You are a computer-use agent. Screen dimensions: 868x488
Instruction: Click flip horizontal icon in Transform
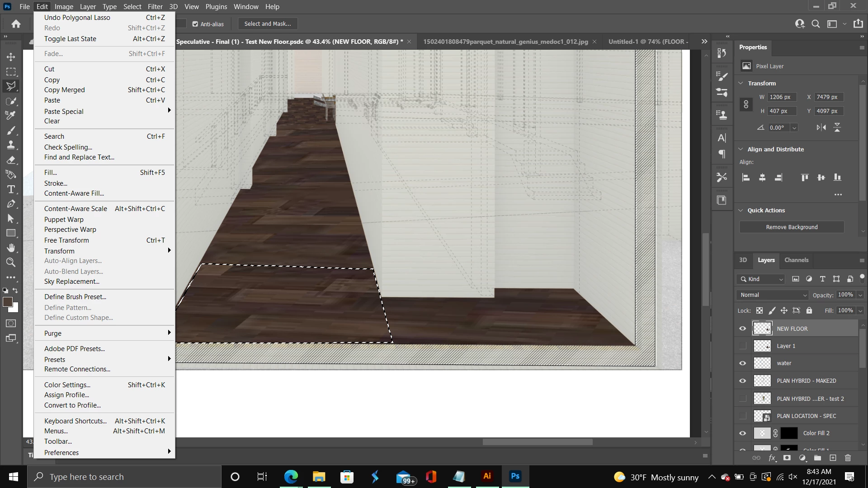coord(821,127)
